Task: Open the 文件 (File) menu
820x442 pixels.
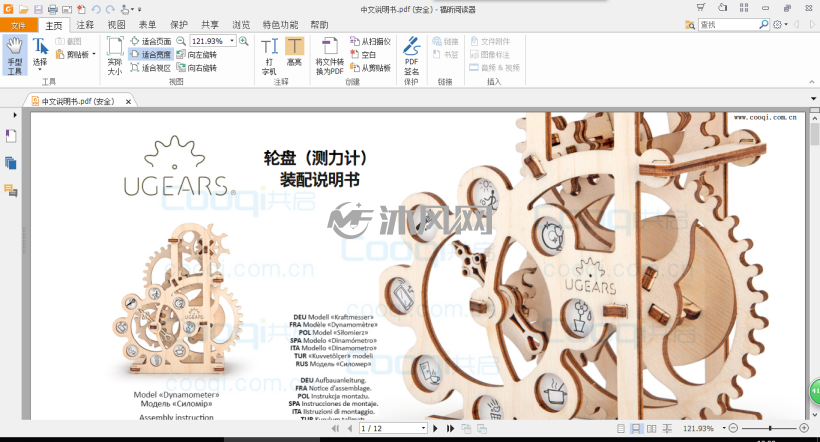Action: pyautogui.click(x=19, y=25)
